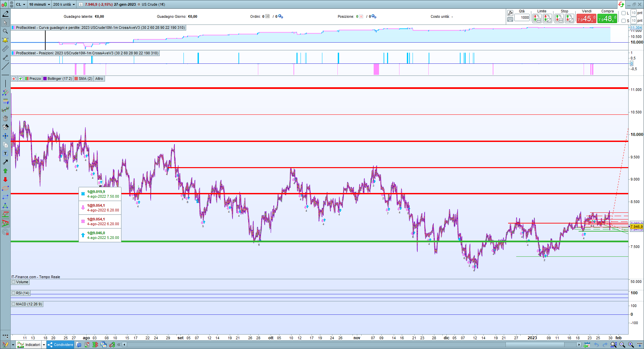The width and height of the screenshot is (644, 349).
Task: Click the red Vendi price button
Action: click(586, 19)
